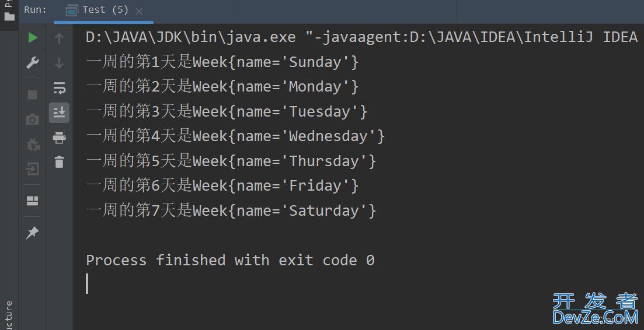Click the Restore Layout panel icon

(x=33, y=201)
